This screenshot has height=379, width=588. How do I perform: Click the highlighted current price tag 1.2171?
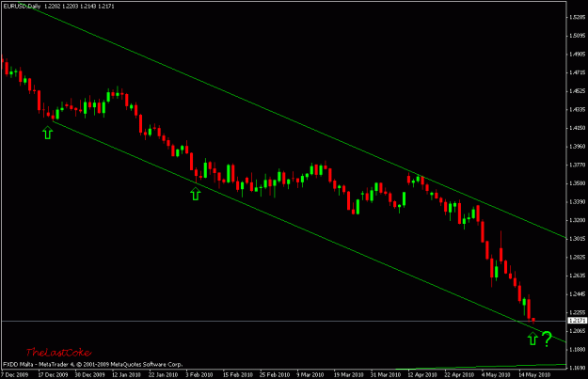click(577, 321)
